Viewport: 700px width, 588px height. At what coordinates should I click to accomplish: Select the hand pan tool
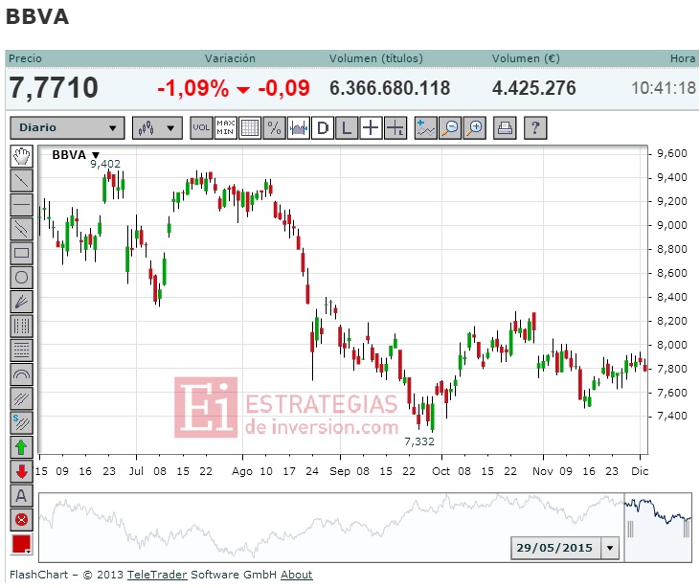tap(21, 157)
